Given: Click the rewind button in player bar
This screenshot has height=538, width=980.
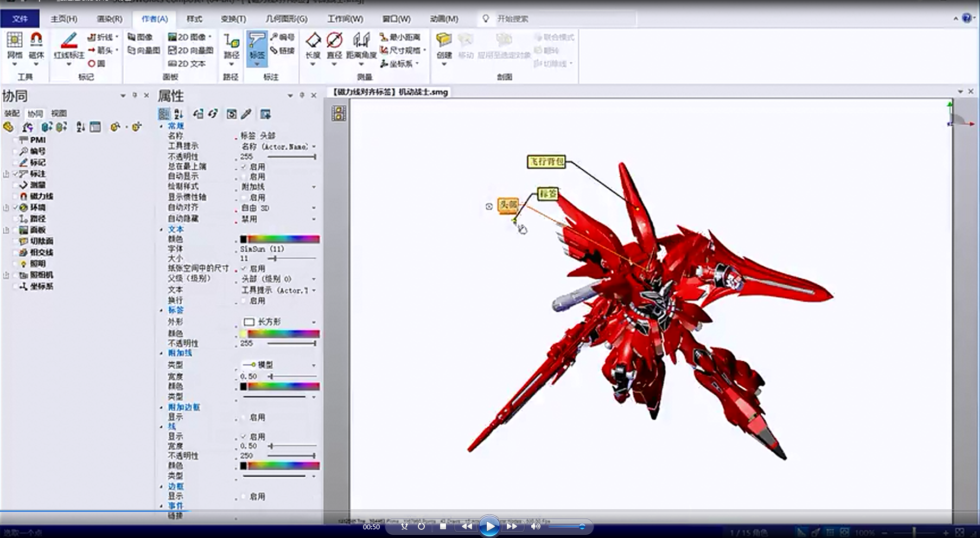Looking at the screenshot, I should pyautogui.click(x=467, y=526).
